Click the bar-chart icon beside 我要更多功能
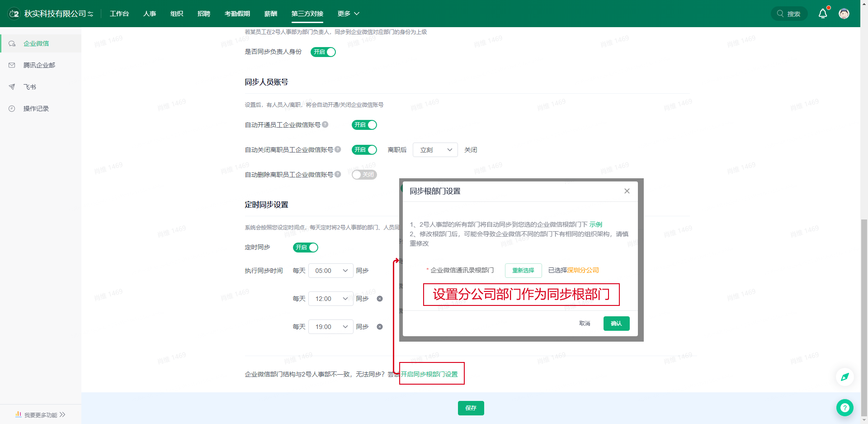The width and height of the screenshot is (868, 424). 19,414
